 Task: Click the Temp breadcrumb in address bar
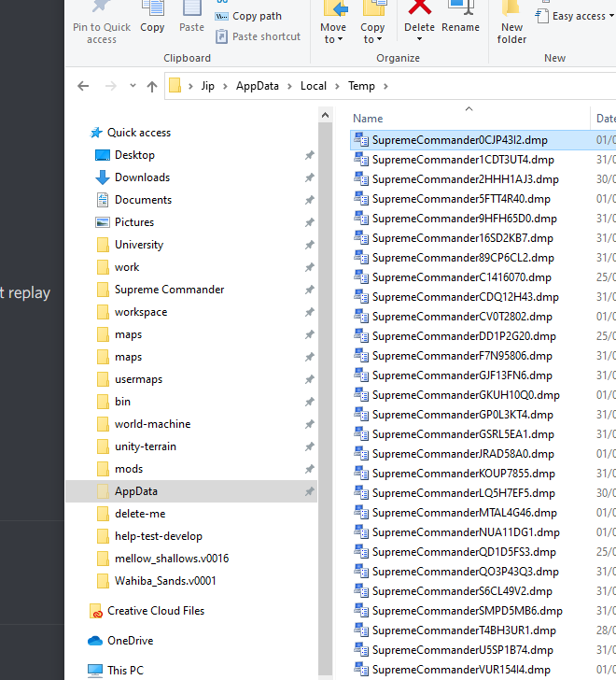pos(361,86)
